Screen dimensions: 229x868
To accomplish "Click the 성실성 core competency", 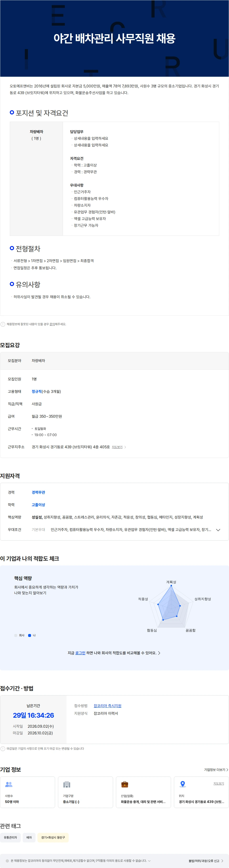I will (37, 517).
